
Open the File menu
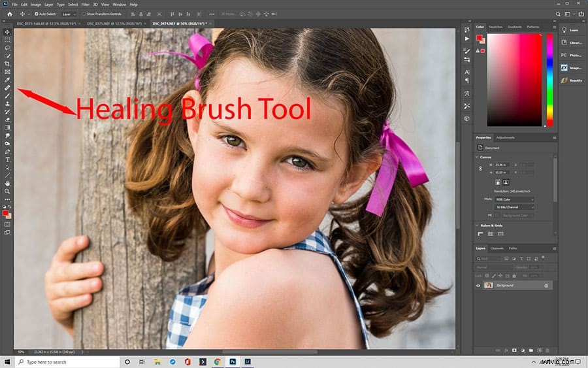coord(14,5)
